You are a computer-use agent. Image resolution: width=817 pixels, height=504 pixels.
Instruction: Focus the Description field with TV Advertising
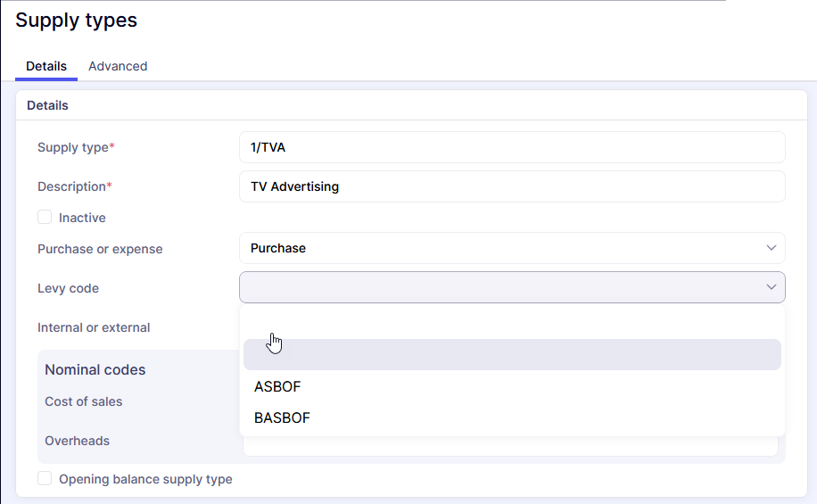pyautogui.click(x=511, y=186)
